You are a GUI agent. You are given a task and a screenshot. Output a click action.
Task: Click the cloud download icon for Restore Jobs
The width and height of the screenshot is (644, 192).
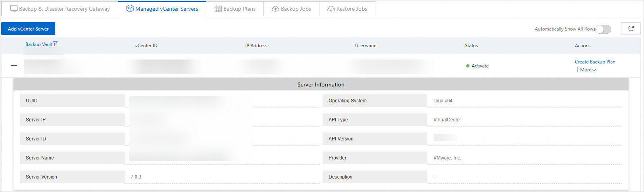(x=331, y=9)
